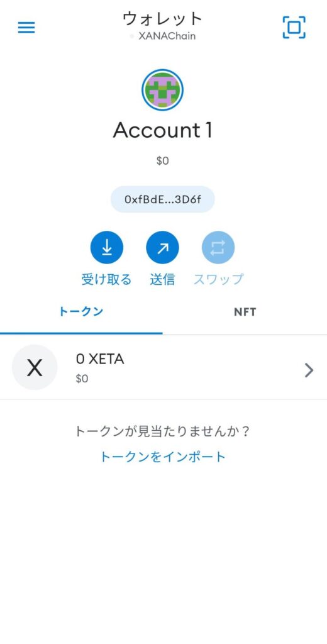Tap the QR scan icon
Image resolution: width=327 pixels, height=644 pixels.
pos(294,28)
